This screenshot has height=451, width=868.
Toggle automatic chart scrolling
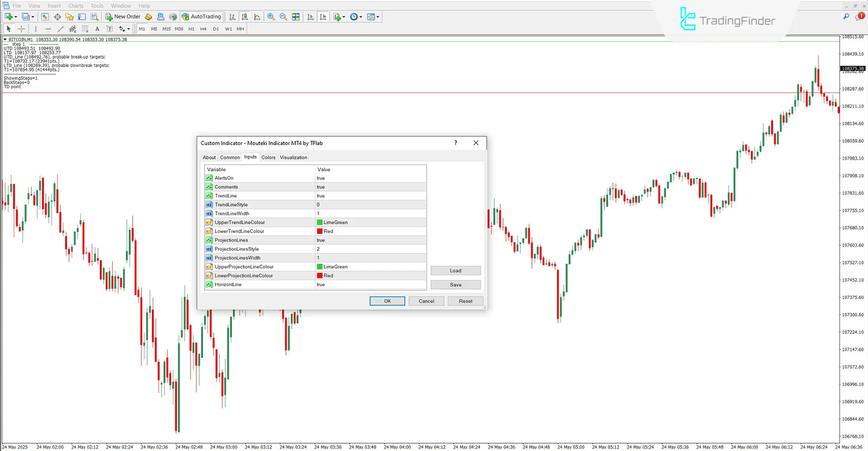tap(310, 17)
